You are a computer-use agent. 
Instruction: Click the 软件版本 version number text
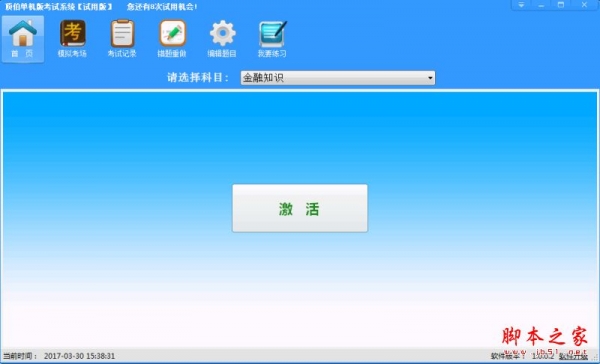point(522,357)
